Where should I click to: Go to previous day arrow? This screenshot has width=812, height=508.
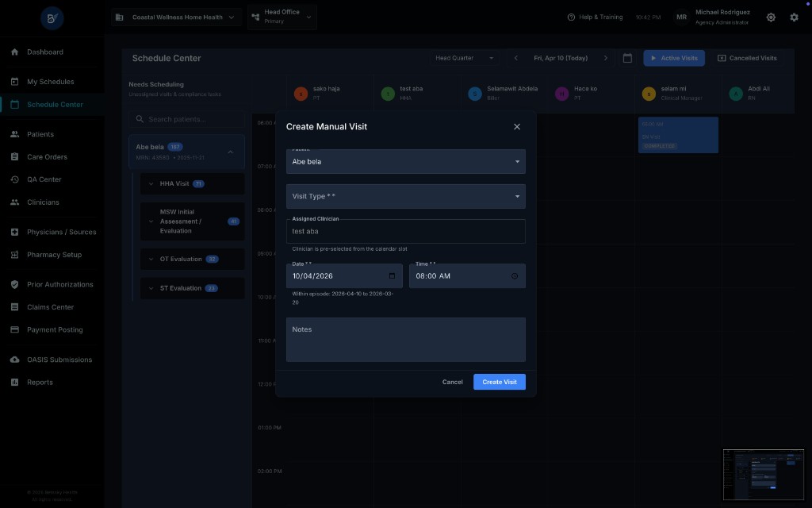[x=515, y=58]
